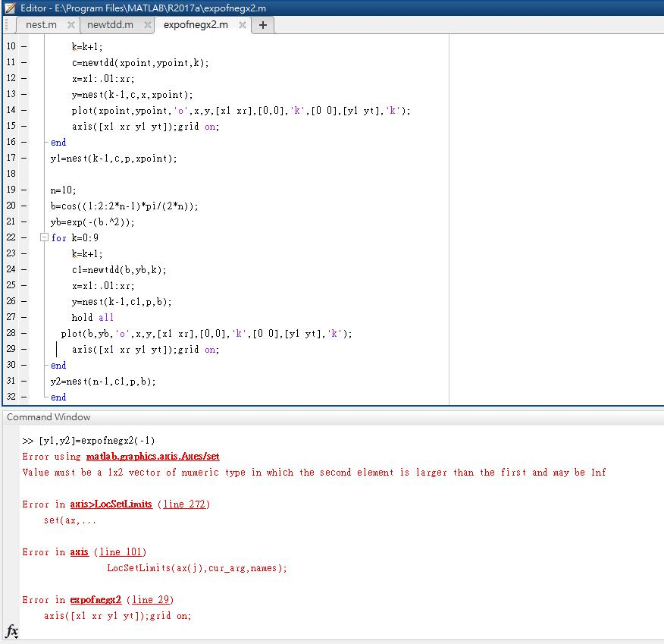Open the fx function browser icon

tap(12, 631)
